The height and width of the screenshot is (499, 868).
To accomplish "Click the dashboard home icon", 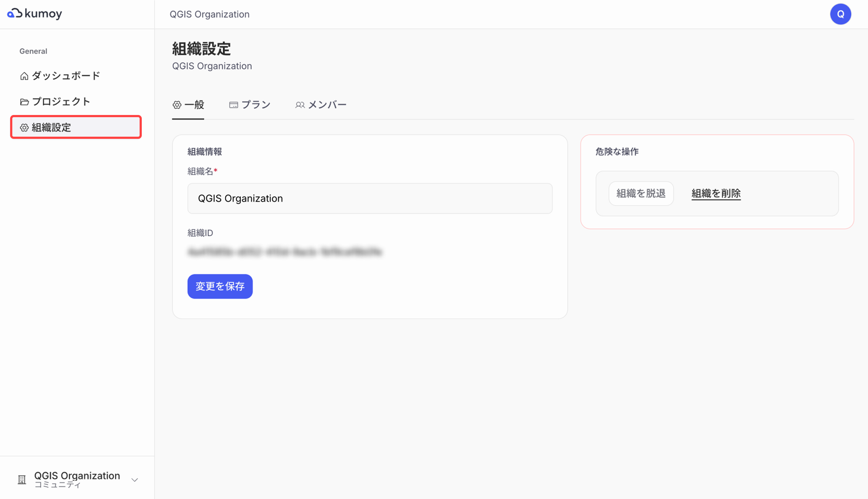I will pos(24,76).
